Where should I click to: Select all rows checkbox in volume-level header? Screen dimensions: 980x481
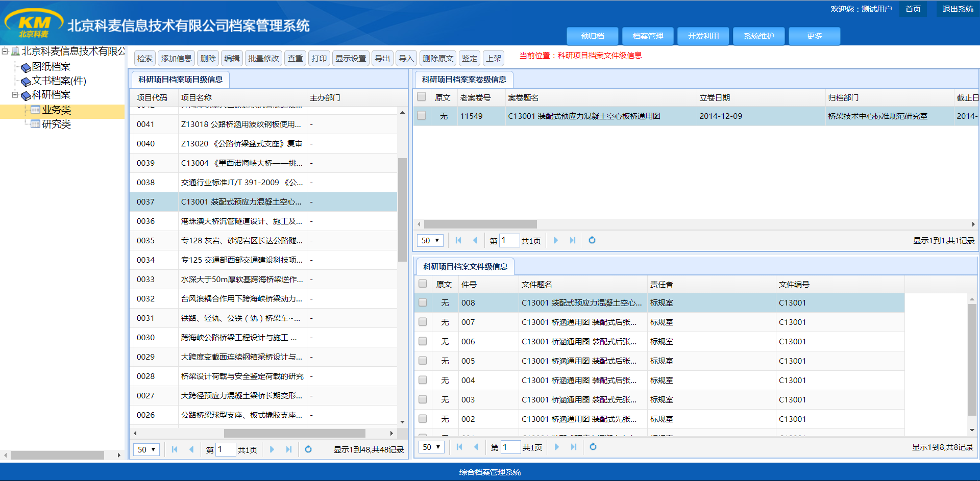[x=422, y=96]
